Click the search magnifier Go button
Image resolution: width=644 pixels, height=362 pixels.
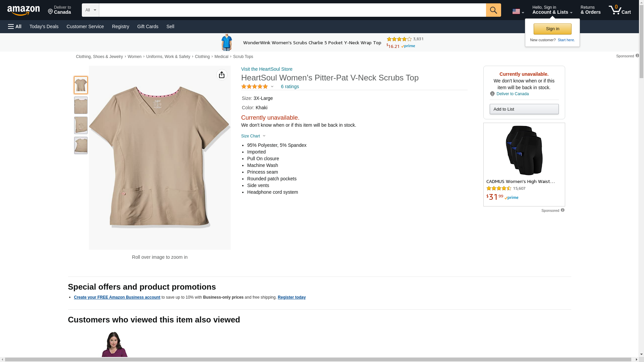point(493,10)
